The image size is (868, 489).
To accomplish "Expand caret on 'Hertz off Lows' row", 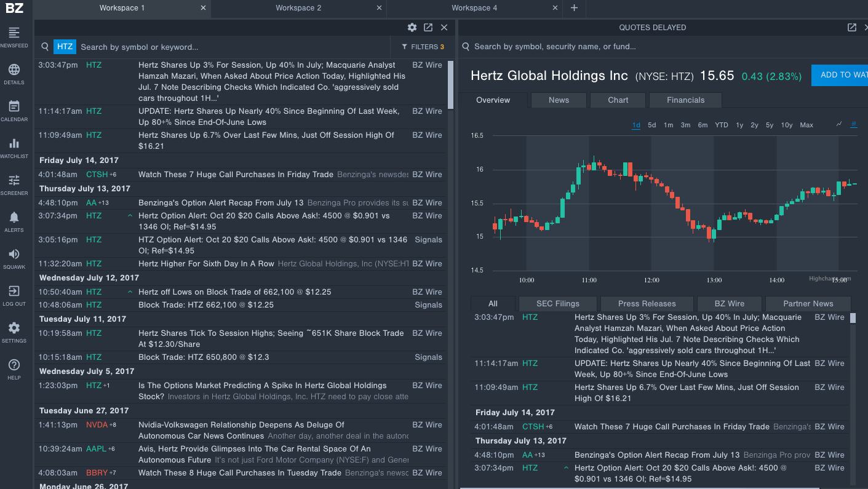I will [x=130, y=292].
